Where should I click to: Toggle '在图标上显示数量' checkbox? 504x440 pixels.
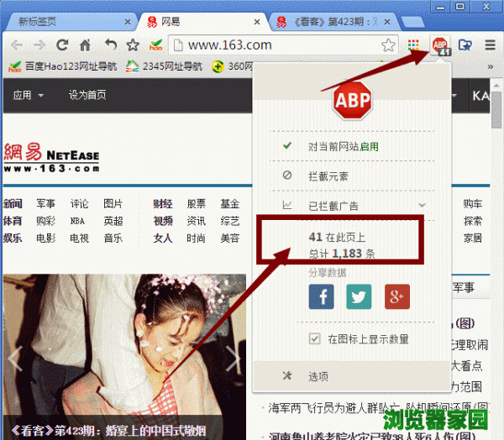pos(315,338)
